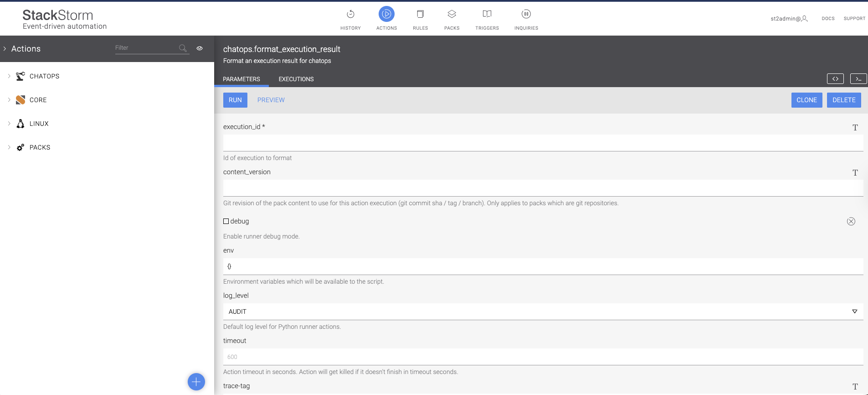Expand the CORE pack group
Viewport: 868px width, 395px height.
point(9,100)
